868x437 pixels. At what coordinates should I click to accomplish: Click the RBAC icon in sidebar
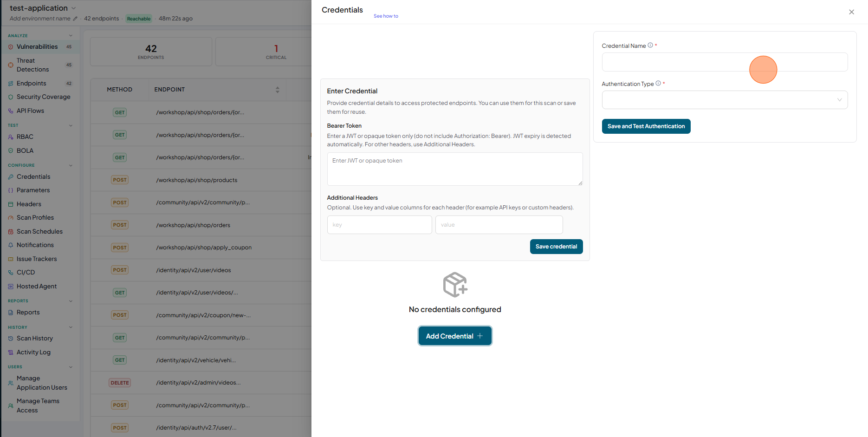[x=11, y=137]
